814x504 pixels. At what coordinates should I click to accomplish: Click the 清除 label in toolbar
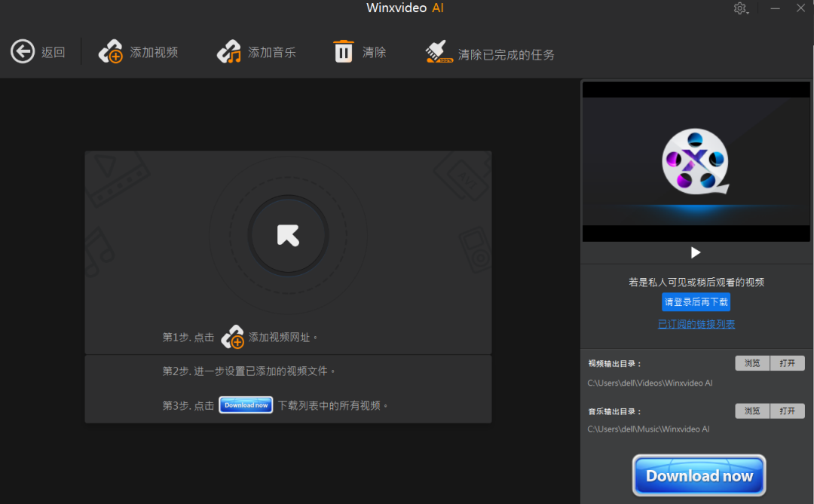(374, 53)
